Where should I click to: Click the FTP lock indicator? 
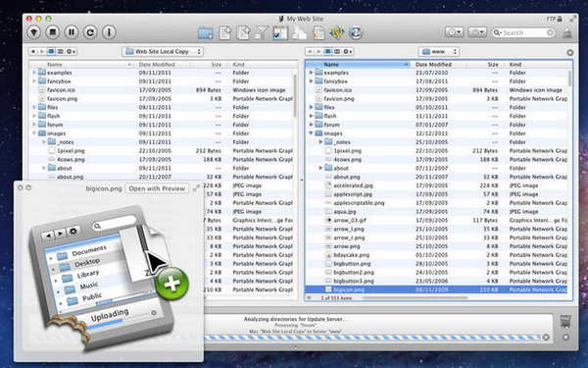click(x=555, y=19)
